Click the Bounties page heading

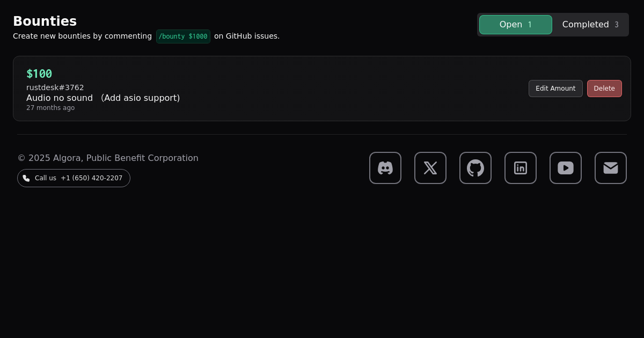coord(45,21)
